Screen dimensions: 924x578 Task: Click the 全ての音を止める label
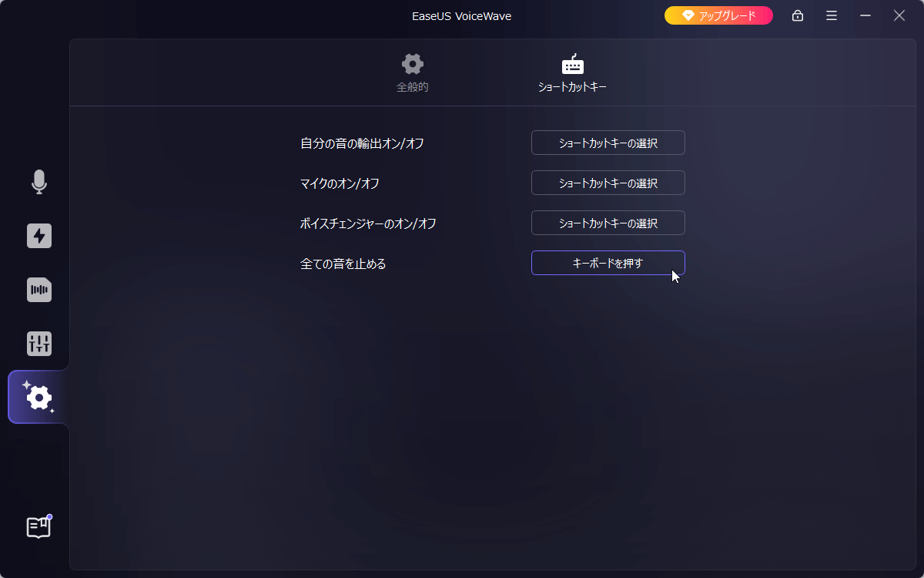click(343, 264)
